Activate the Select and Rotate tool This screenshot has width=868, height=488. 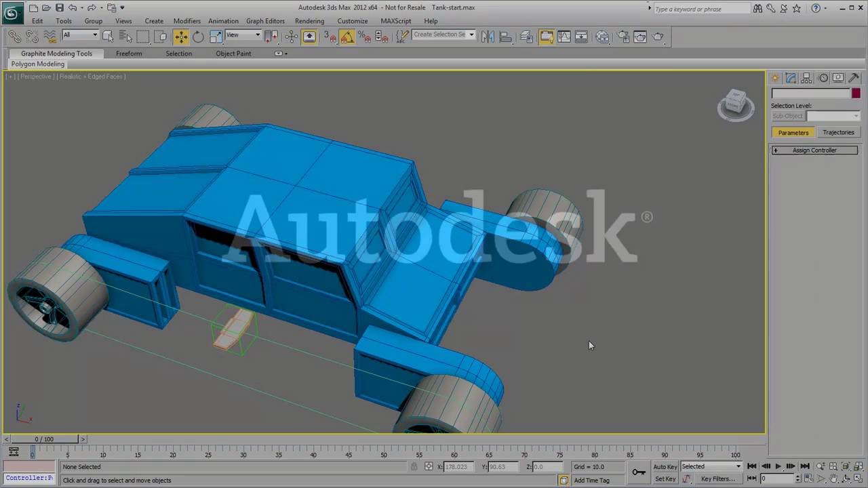[x=198, y=37]
